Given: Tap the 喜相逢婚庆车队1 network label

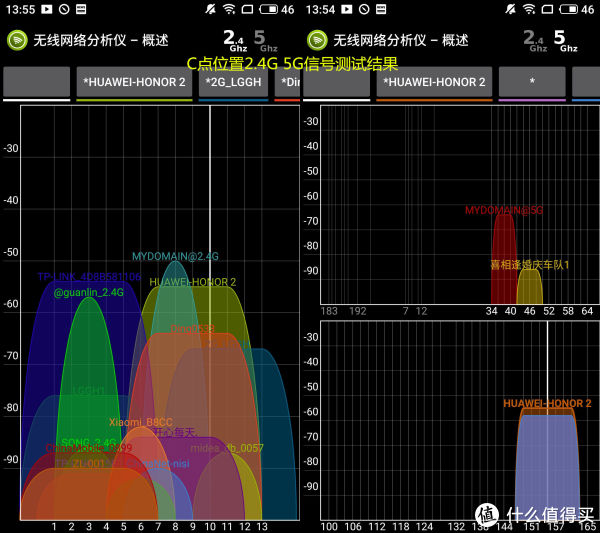Looking at the screenshot, I should pyautogui.click(x=530, y=264).
